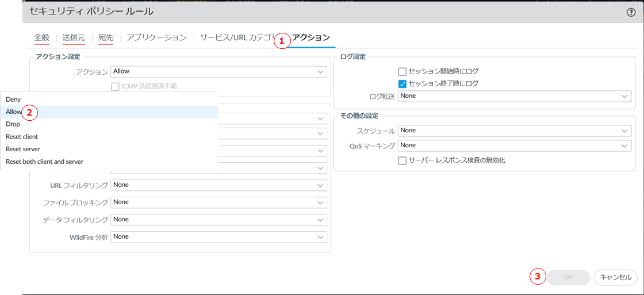The width and height of the screenshot is (644, 295).
Task: Click the help question mark icon
Action: pyautogui.click(x=631, y=12)
